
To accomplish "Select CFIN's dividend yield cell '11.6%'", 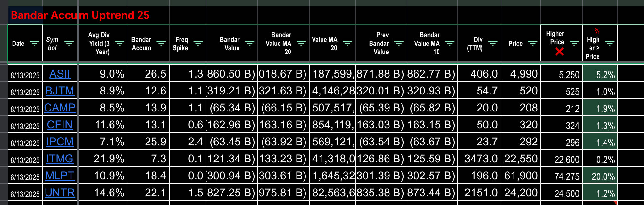I will coord(103,125).
